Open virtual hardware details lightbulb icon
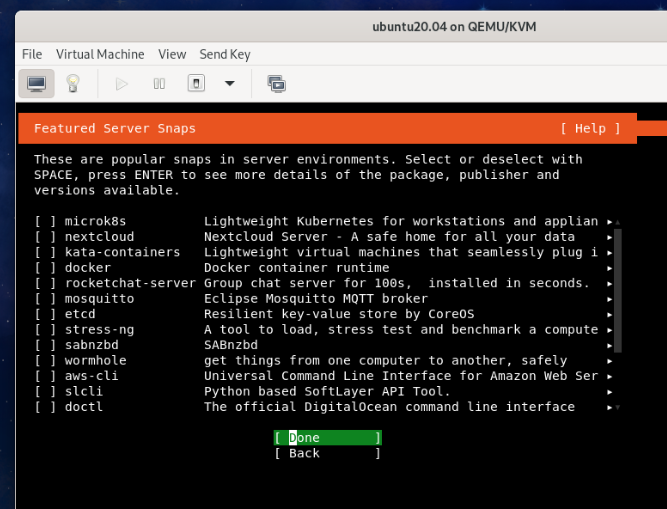 click(73, 84)
